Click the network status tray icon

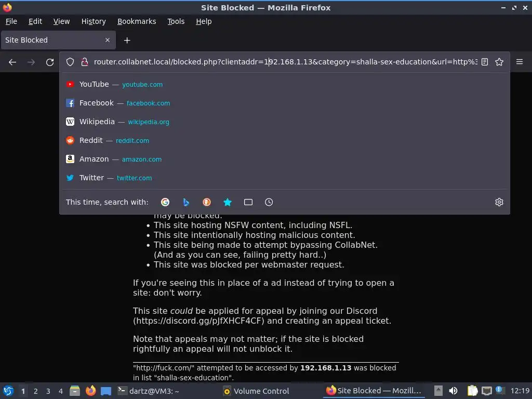pos(486,391)
